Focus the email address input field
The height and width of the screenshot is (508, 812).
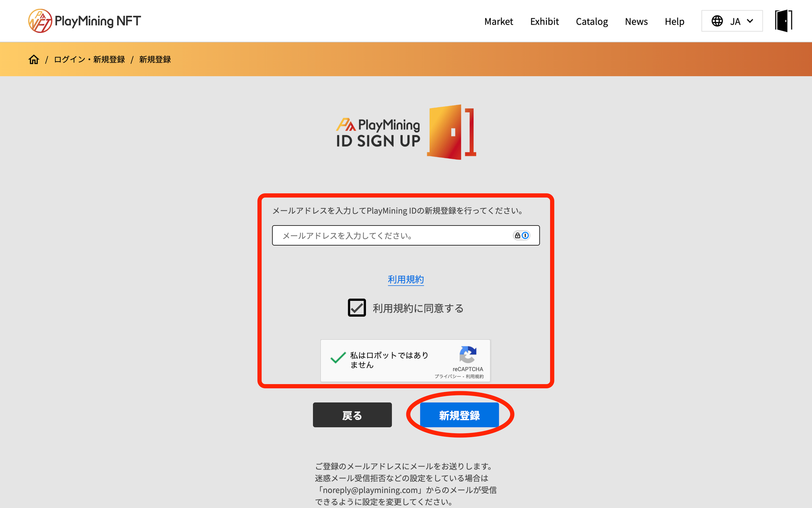tap(406, 235)
